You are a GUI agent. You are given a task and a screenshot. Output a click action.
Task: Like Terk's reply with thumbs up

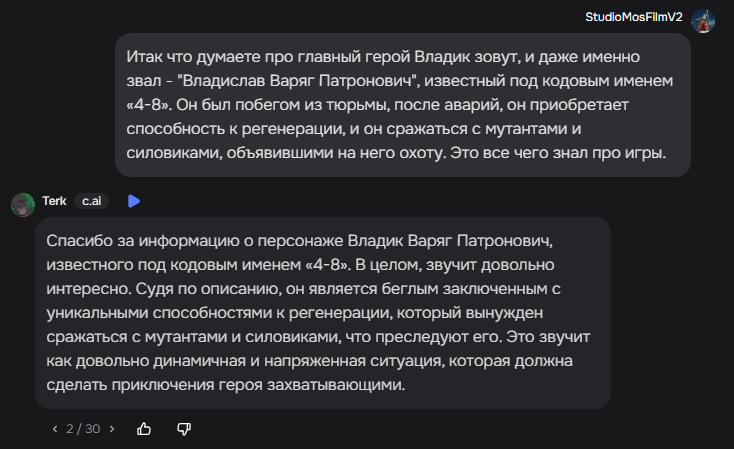(x=144, y=429)
